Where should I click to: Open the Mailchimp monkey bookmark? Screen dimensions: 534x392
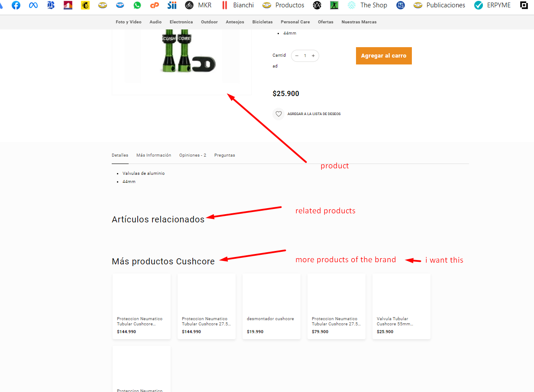pos(85,5)
